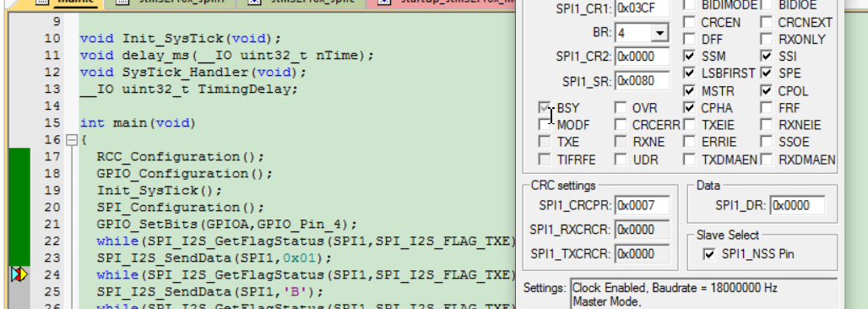The height and width of the screenshot is (309, 868).
Task: Click the SPI1_CR2 value field
Action: pyautogui.click(x=643, y=57)
